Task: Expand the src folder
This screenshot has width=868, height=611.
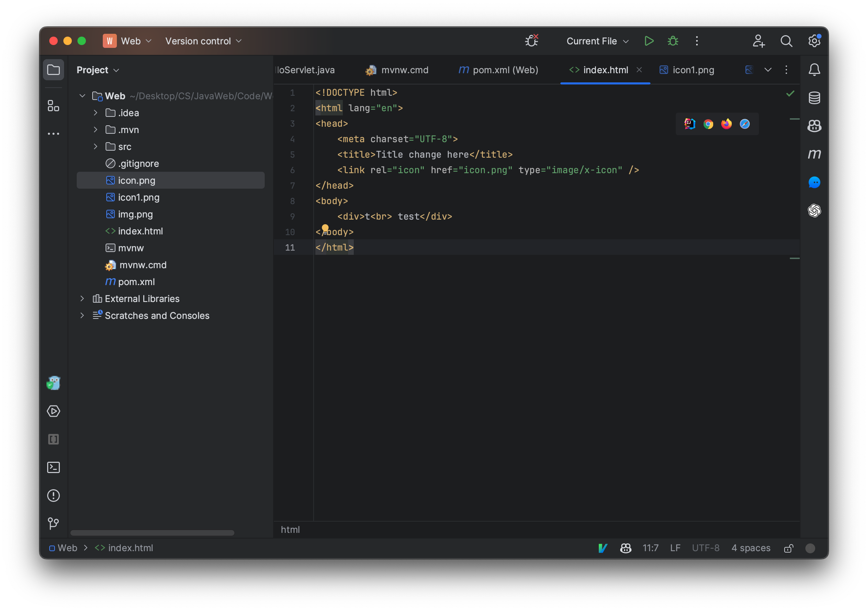Action: pyautogui.click(x=96, y=147)
